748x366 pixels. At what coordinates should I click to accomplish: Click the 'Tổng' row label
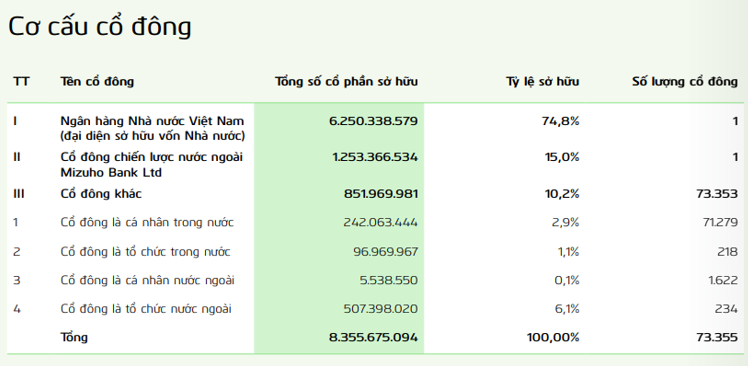[74, 337]
